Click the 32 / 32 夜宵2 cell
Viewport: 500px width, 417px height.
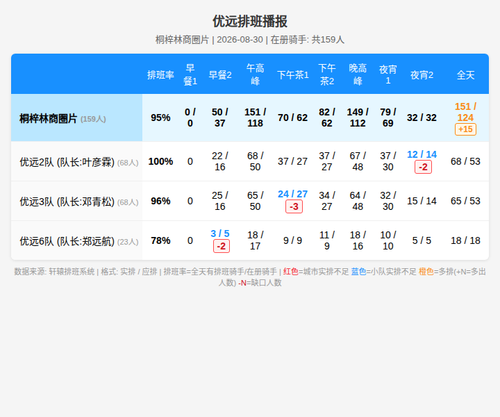point(422,118)
